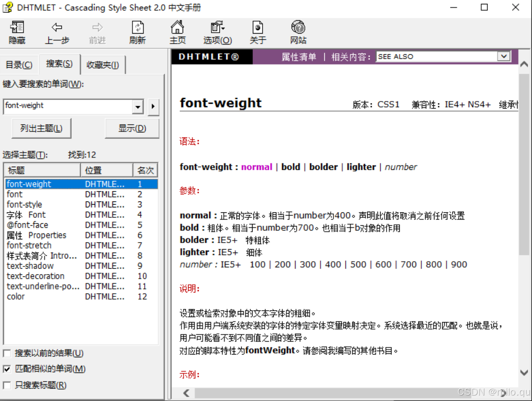Sort by the 位置 column header
The image size is (532, 401).
107,170
